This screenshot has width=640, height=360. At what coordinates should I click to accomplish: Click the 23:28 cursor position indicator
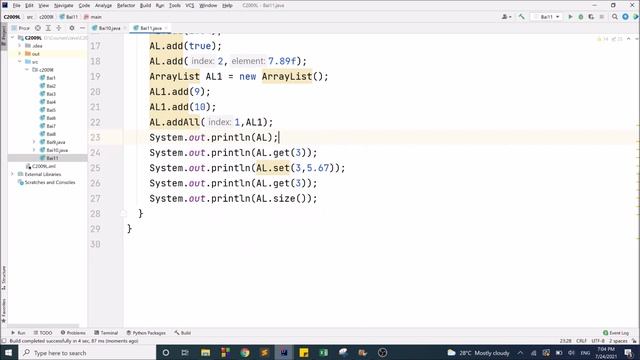coord(565,340)
